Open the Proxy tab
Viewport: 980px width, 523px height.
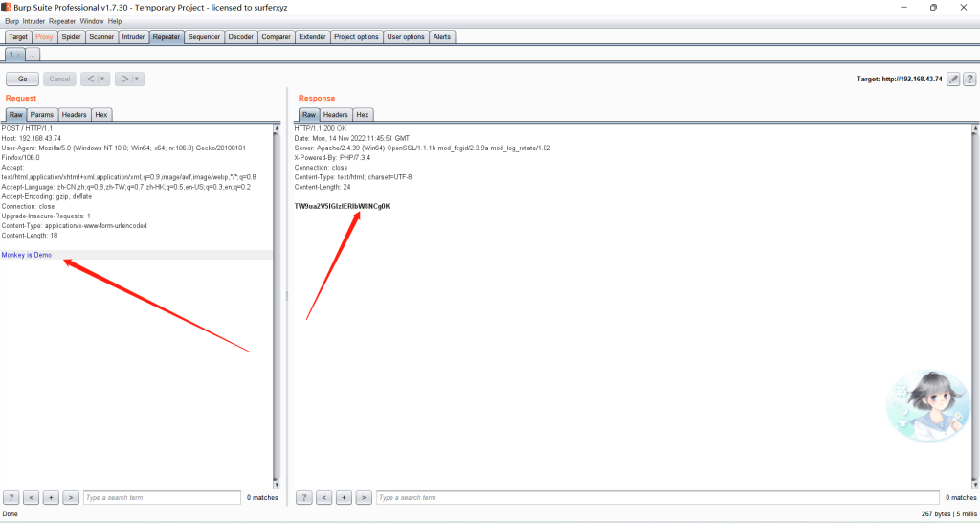(x=45, y=37)
